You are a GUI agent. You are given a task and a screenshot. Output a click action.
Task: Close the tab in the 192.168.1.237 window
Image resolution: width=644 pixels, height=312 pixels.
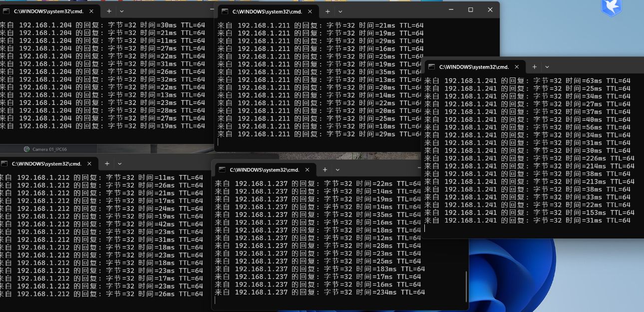[x=308, y=169]
